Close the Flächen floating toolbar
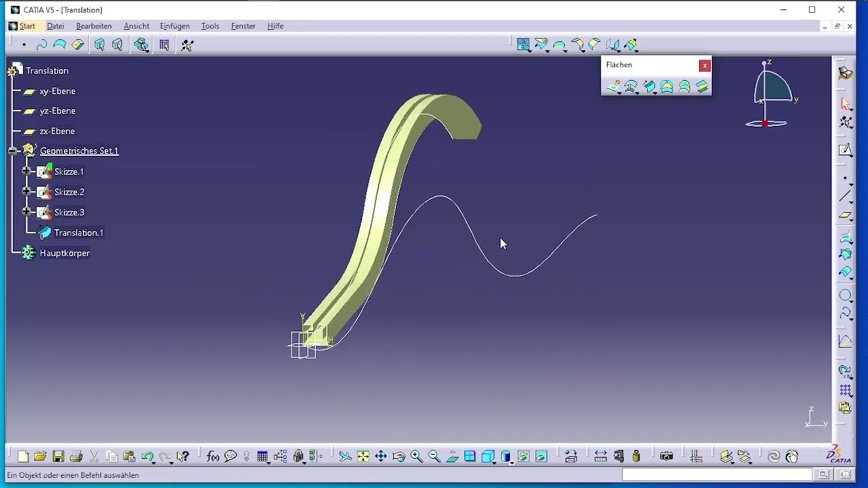The height and width of the screenshot is (488, 868). pyautogui.click(x=705, y=65)
